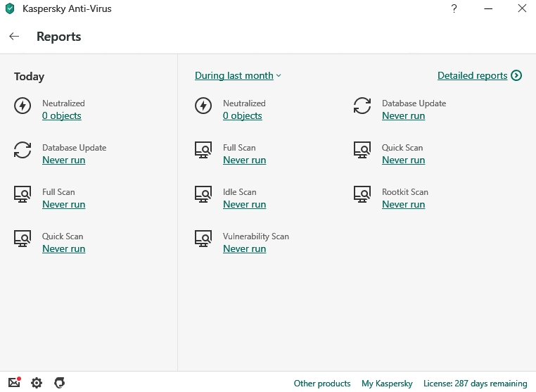Open the Detailed reports link
This screenshot has height=392, width=536.
tap(473, 75)
